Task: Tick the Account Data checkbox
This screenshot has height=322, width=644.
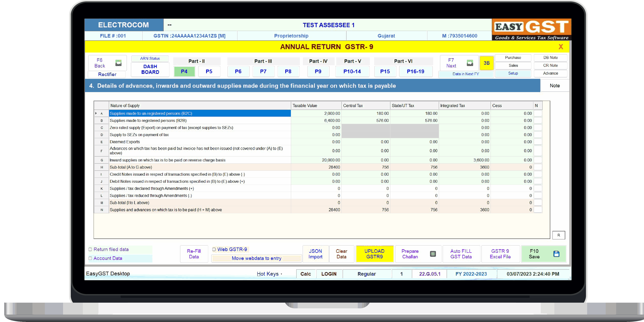Action: pos(90,258)
